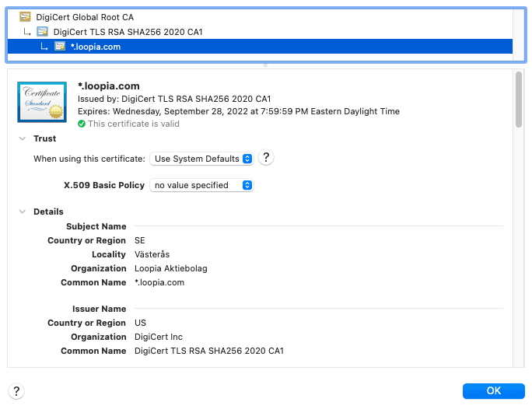532x409 pixels.
Task: Click the Trust heading label
Action: 45,138
